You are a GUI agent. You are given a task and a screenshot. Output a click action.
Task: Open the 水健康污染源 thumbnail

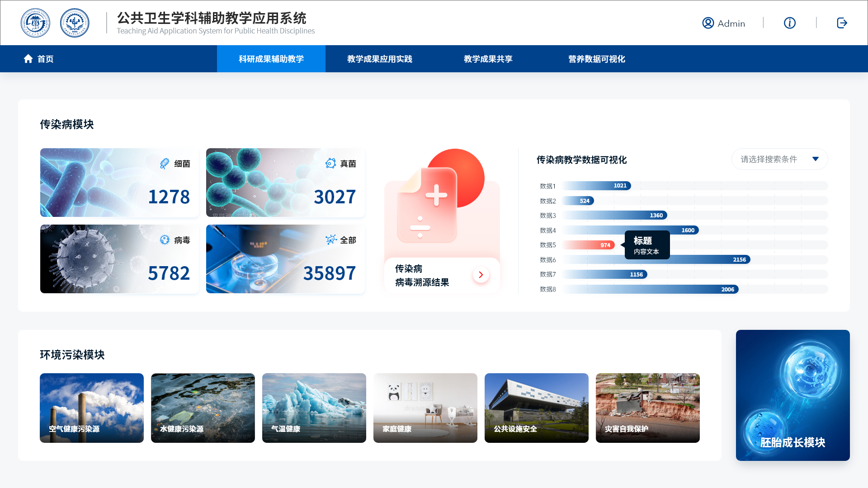click(203, 408)
